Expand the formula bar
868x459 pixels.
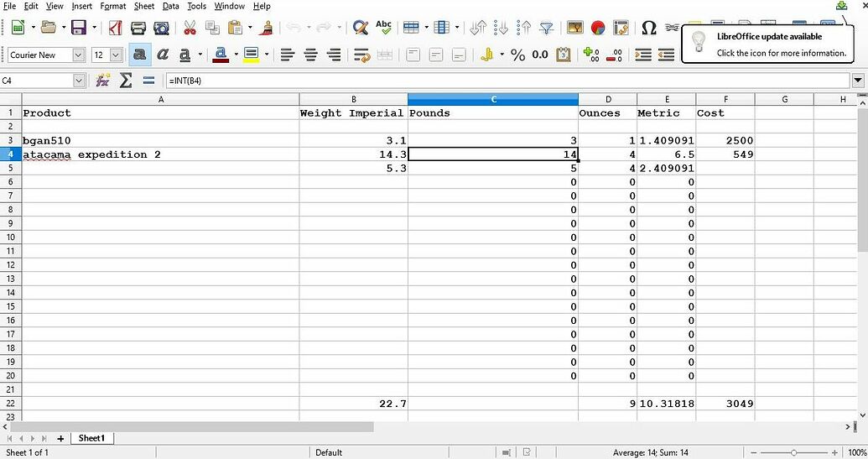(858, 81)
